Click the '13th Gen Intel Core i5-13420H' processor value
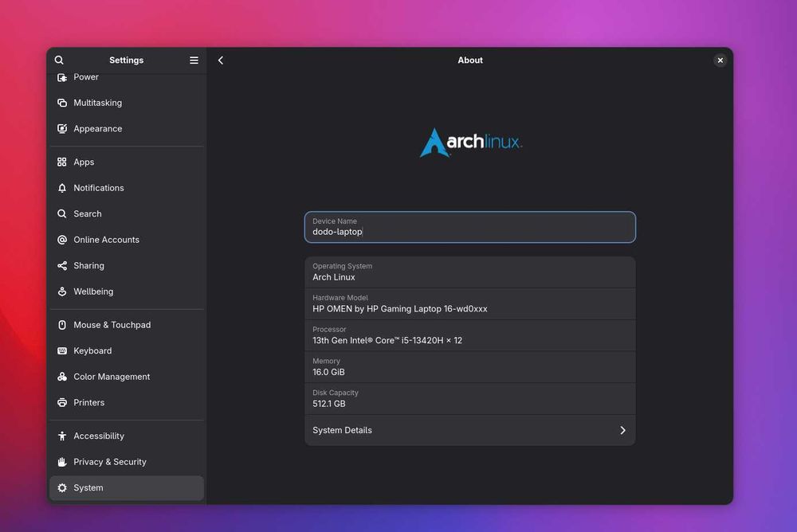 tap(387, 340)
